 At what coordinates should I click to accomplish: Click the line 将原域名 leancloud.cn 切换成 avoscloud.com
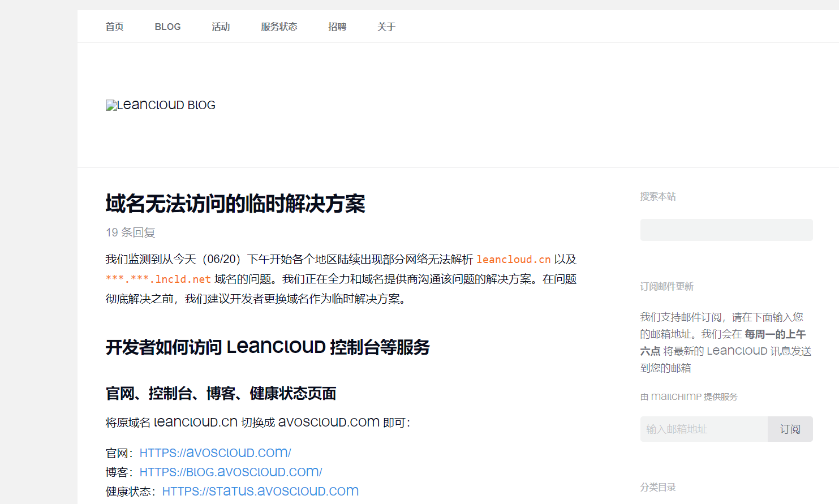(257, 422)
